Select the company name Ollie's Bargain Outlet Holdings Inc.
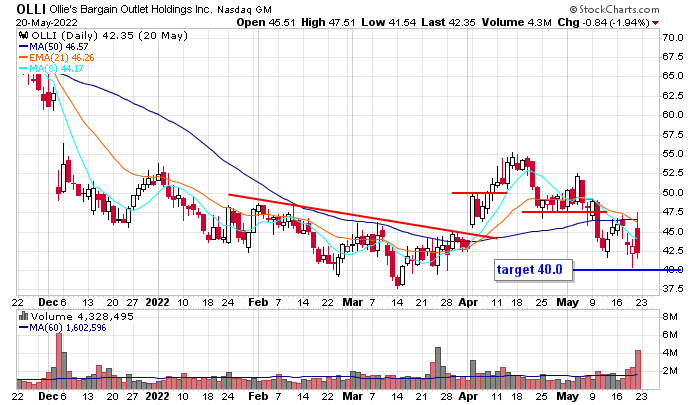This screenshot has height=405, width=700. point(131,9)
